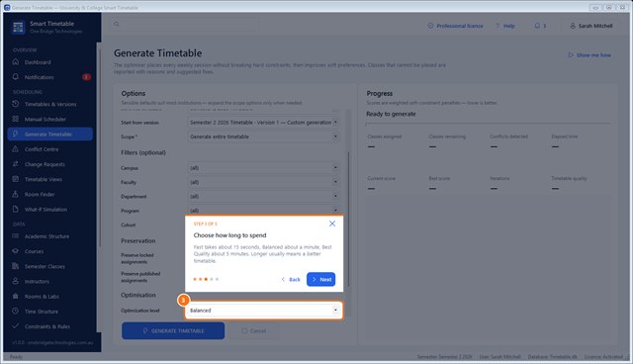Click the Notifications bell icon in sidebar
Screen dimensions: 633x364
[x=16, y=77]
